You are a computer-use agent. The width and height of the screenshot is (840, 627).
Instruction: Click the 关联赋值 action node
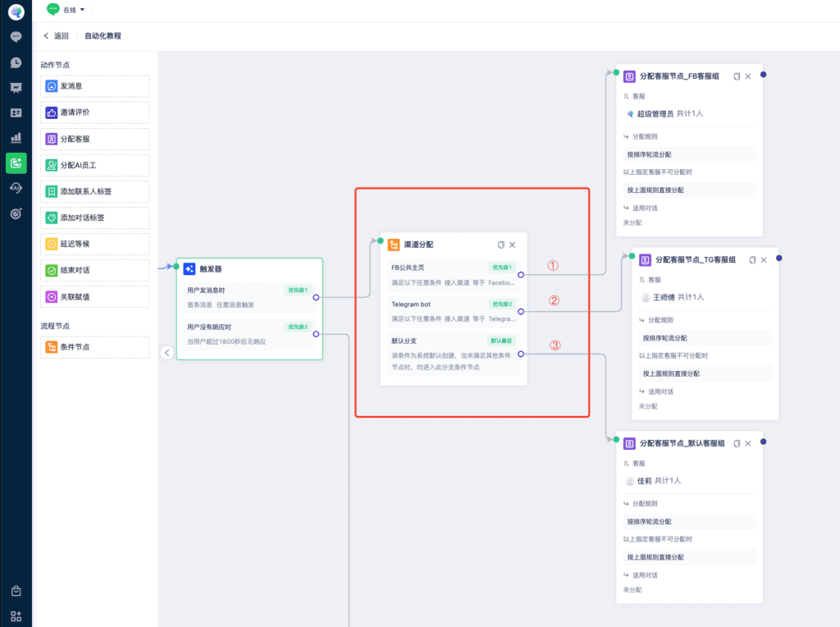tap(95, 297)
